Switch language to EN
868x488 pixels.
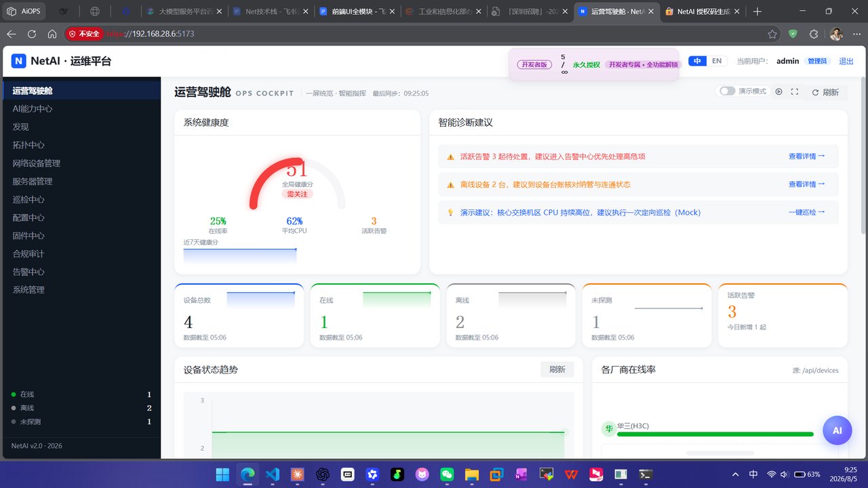(717, 61)
